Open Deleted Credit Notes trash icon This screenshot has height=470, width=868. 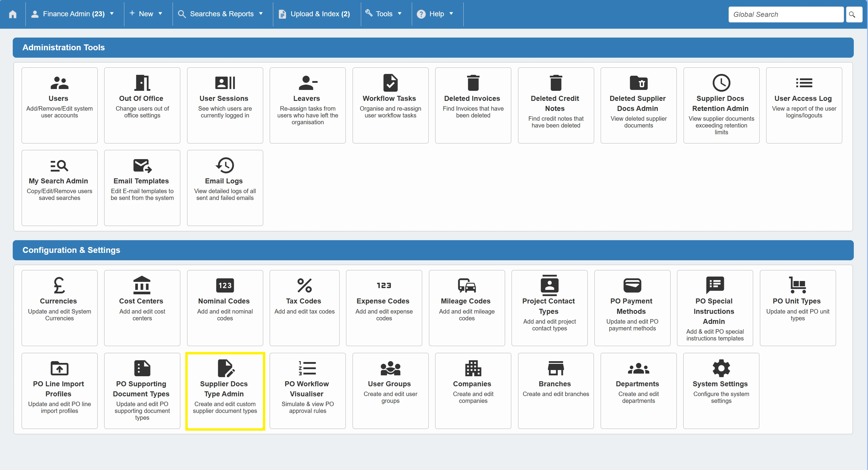(556, 83)
